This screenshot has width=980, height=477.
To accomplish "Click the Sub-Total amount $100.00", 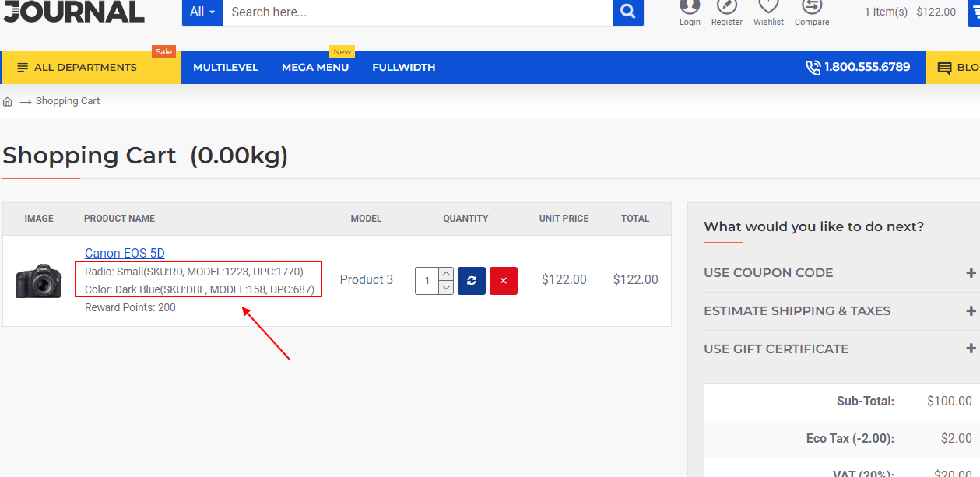I will point(950,402).
